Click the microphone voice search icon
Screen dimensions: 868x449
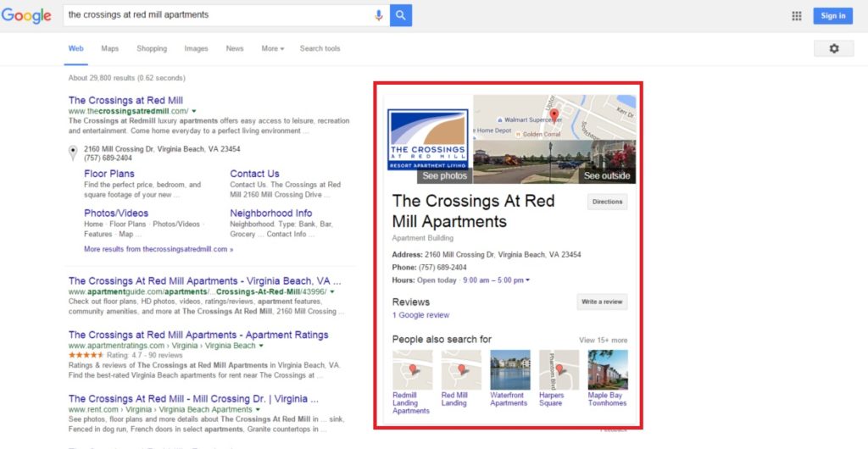coord(379,15)
